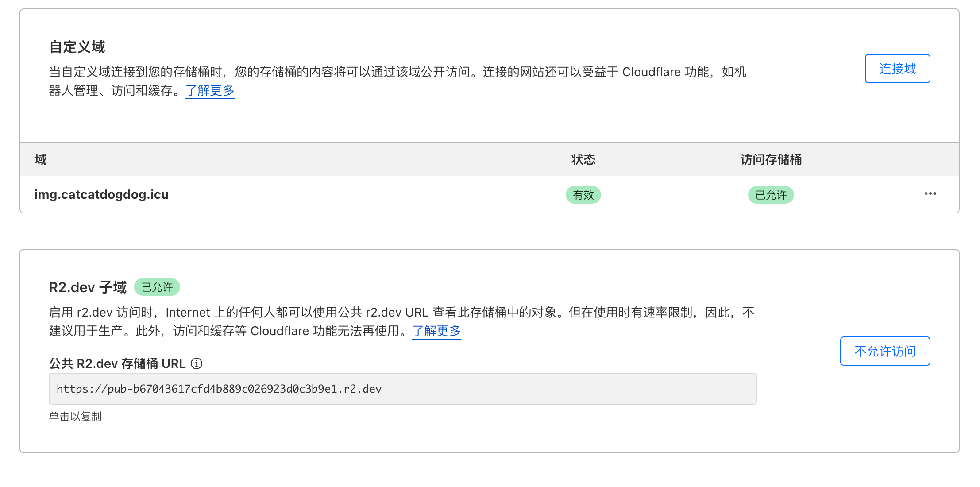Click the r2.dev public URL field to copy
980x487 pixels.
(x=402, y=389)
